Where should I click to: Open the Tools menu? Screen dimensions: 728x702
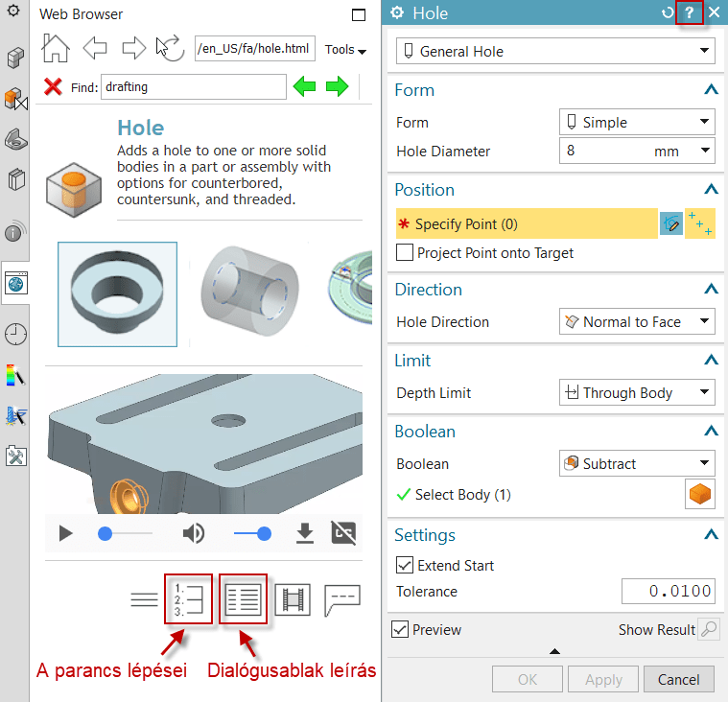coord(345,50)
